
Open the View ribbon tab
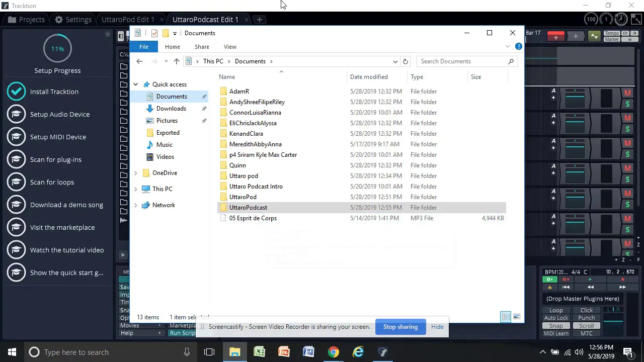pyautogui.click(x=230, y=47)
